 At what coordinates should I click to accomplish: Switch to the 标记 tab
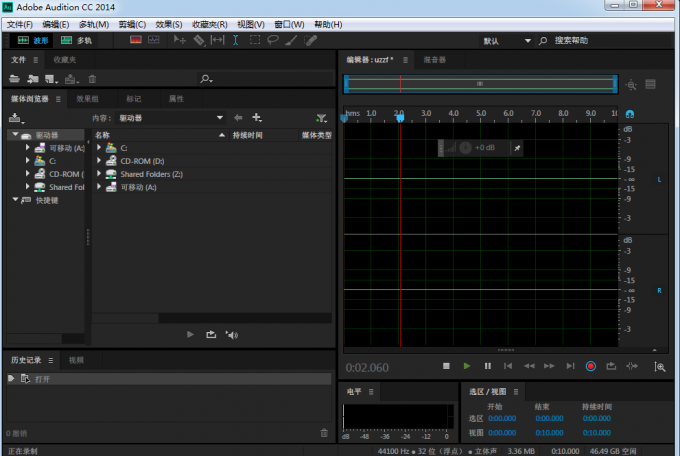click(134, 99)
